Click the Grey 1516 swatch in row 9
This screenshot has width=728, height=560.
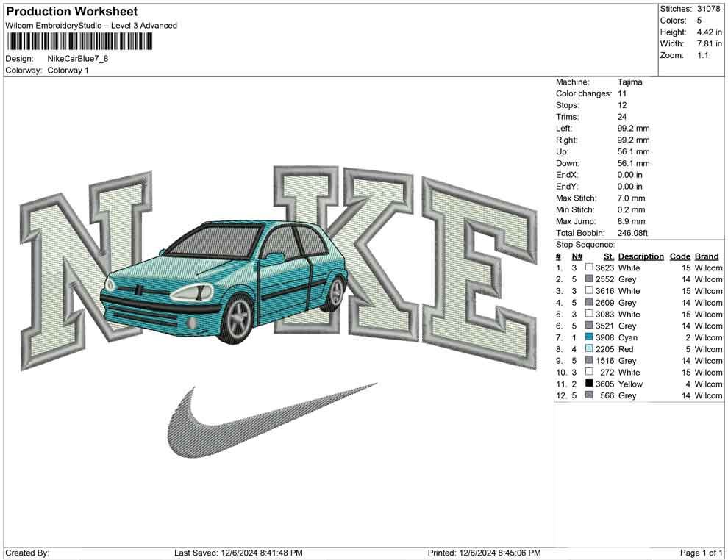click(588, 361)
